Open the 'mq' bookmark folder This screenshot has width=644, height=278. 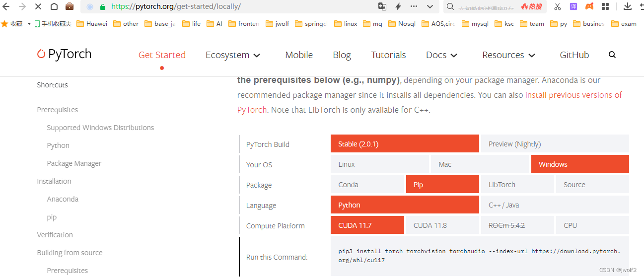(372, 23)
